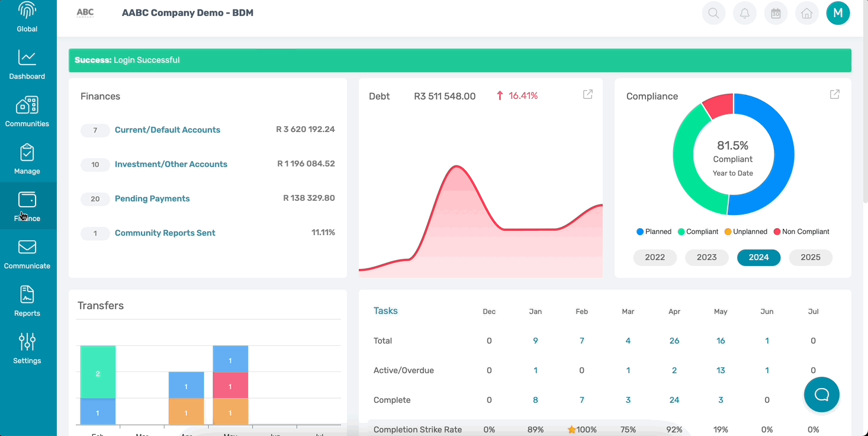
Task: Open the Settings sliders sidebar icon
Action: (27, 342)
